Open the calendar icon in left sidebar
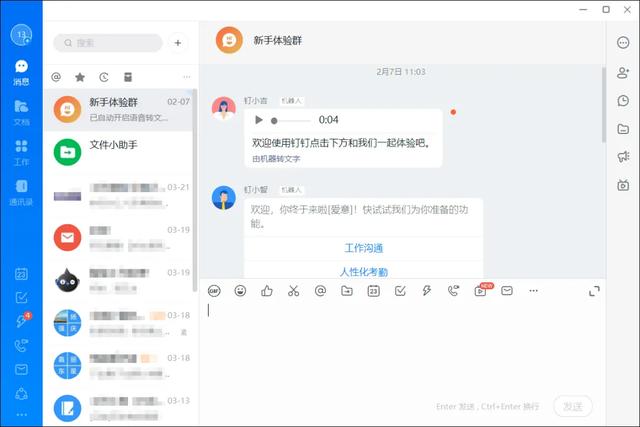Viewport: 640px width, 427px height. (21, 274)
